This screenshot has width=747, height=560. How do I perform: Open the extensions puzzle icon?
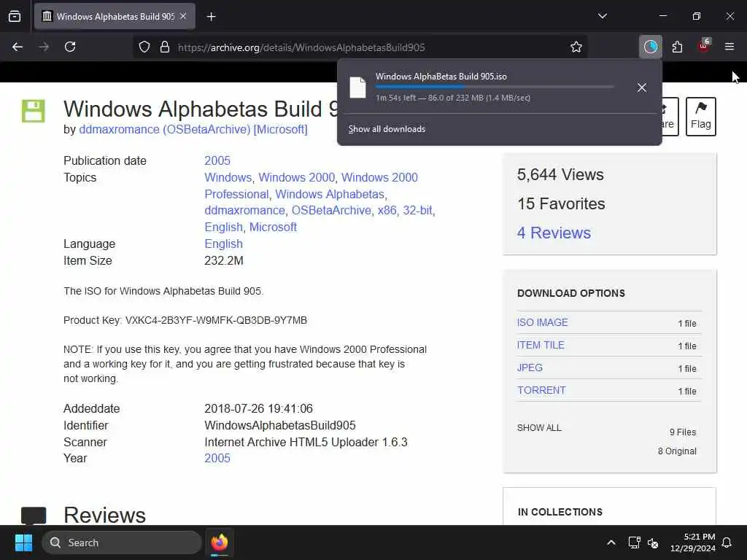677,47
